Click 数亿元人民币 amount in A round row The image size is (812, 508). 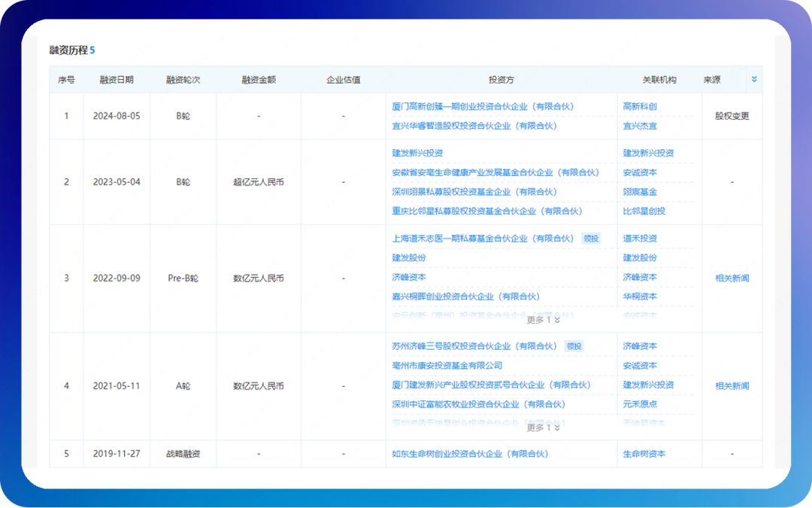259,386
